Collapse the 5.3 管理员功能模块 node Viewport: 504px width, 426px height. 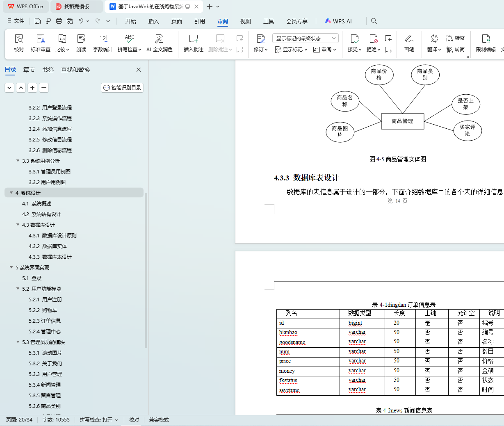tap(18, 342)
